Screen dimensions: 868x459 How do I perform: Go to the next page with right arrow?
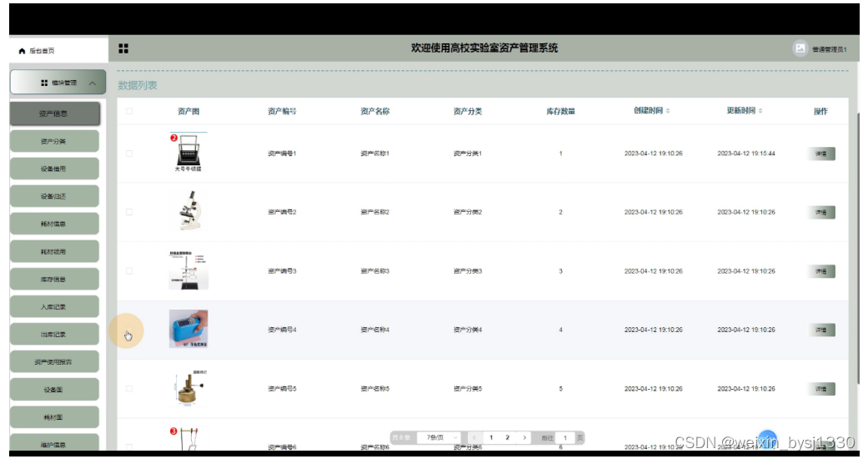(524, 437)
